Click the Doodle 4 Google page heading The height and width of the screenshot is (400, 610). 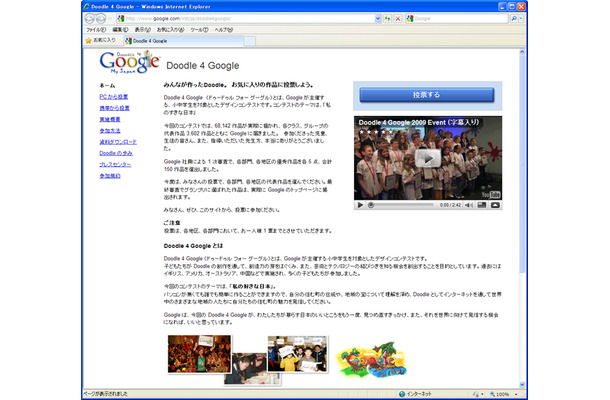[x=203, y=66]
